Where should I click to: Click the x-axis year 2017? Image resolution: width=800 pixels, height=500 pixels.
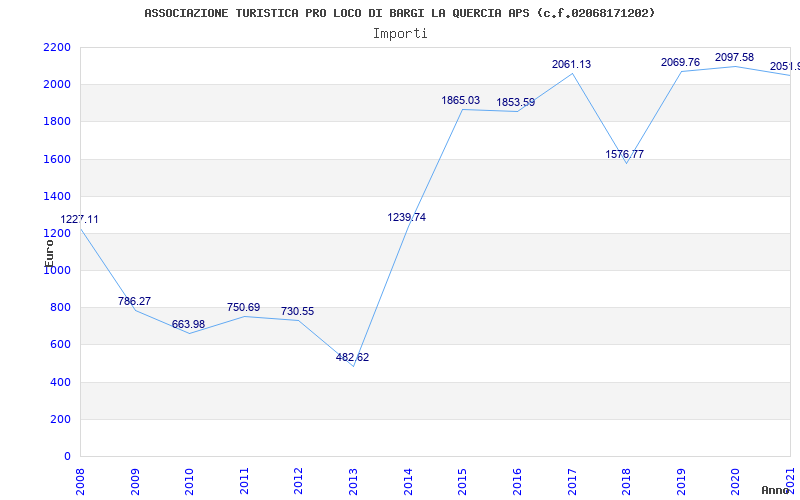pos(572,481)
